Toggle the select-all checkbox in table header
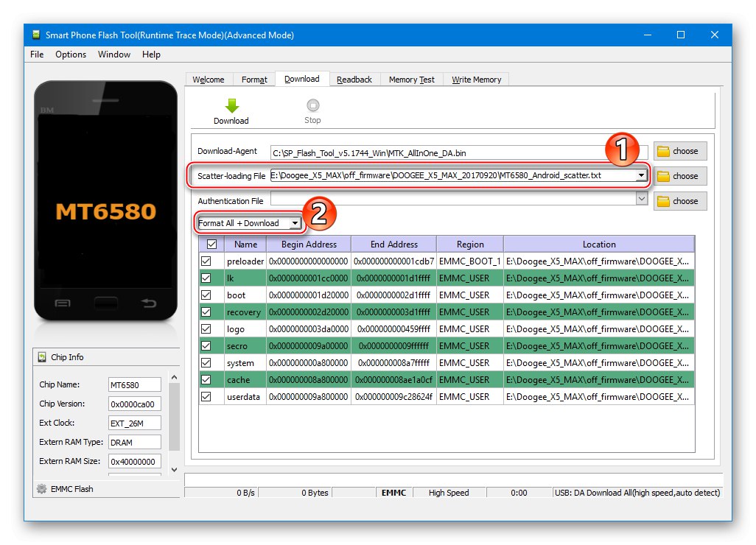Image resolution: width=756 pixels, height=545 pixels. [x=210, y=244]
